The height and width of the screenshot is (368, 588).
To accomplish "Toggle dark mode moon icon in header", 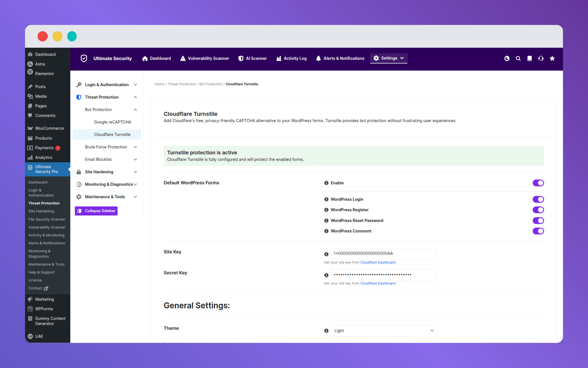I will tap(507, 58).
